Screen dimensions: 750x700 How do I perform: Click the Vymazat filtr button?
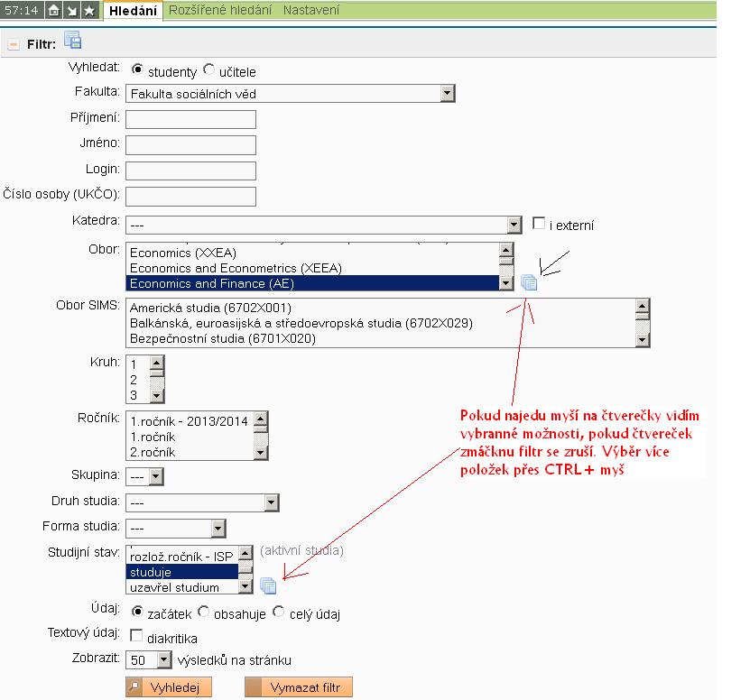(299, 687)
